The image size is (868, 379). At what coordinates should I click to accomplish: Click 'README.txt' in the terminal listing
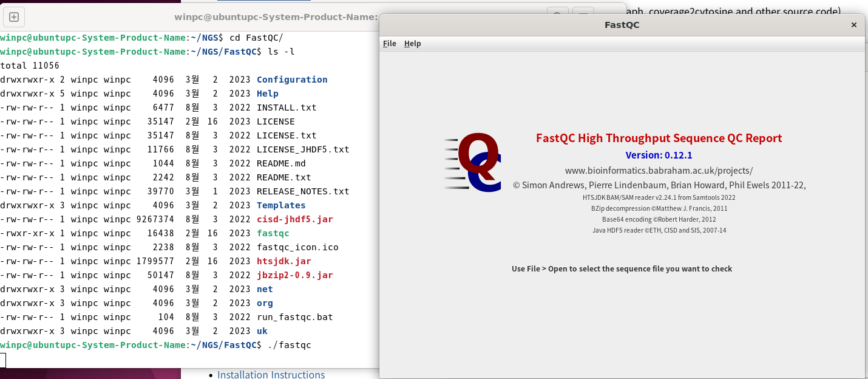pyautogui.click(x=284, y=177)
